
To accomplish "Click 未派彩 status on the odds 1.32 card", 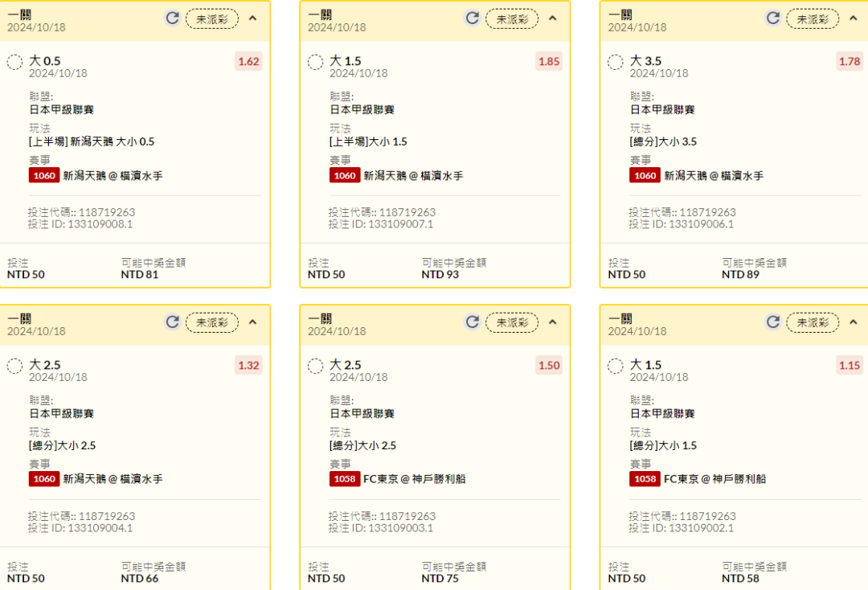I will [212, 322].
